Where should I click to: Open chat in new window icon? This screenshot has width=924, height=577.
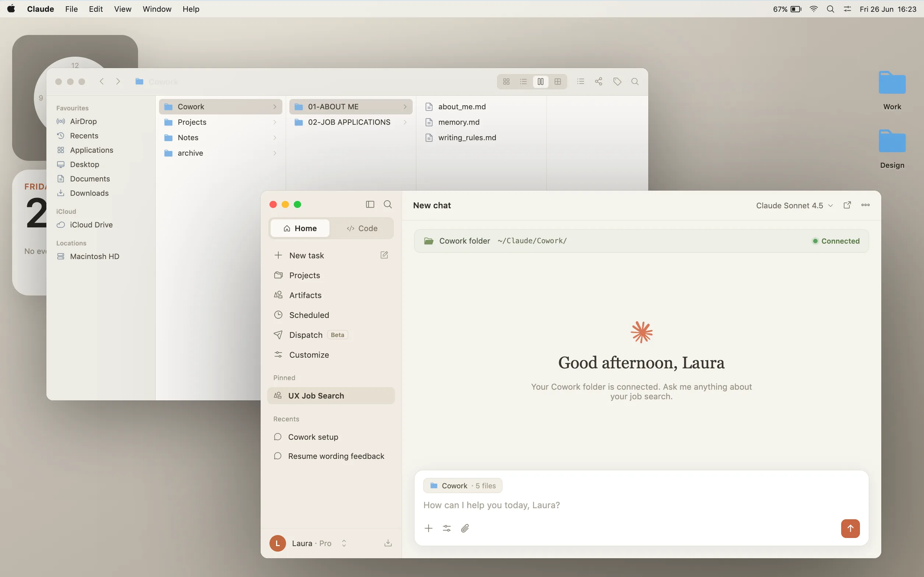pyautogui.click(x=847, y=205)
